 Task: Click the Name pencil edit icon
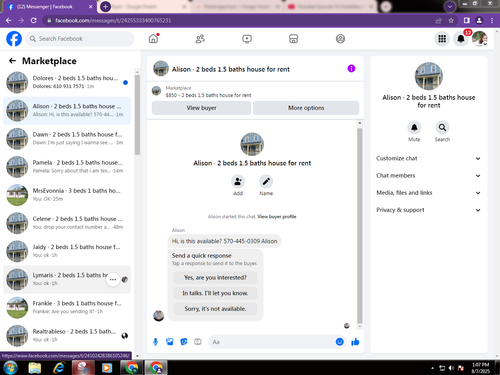click(x=266, y=182)
